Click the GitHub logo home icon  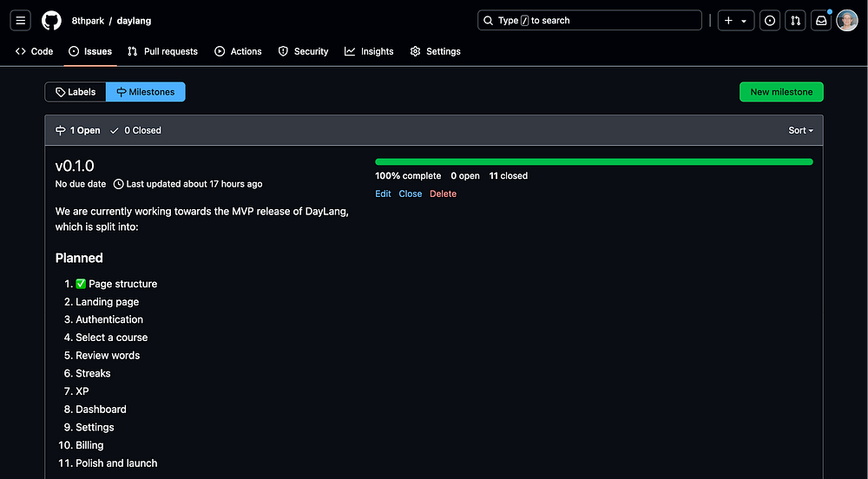[x=51, y=21]
